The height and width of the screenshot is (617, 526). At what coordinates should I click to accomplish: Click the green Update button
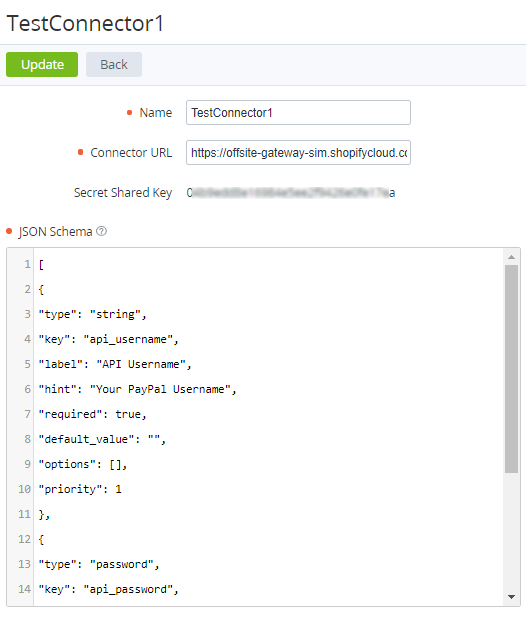click(42, 65)
